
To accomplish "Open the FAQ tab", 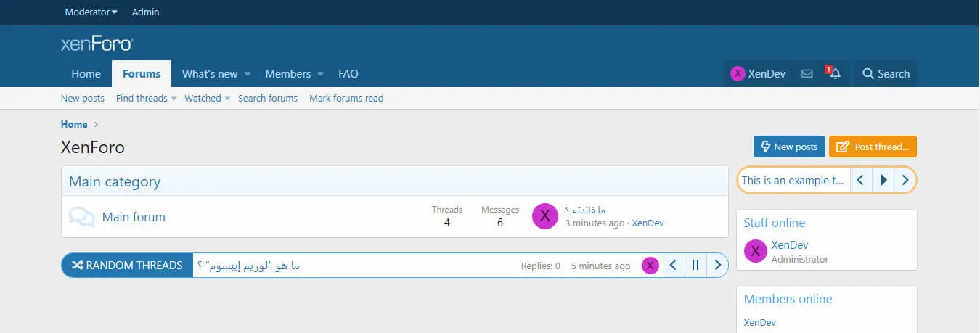I will click(348, 74).
